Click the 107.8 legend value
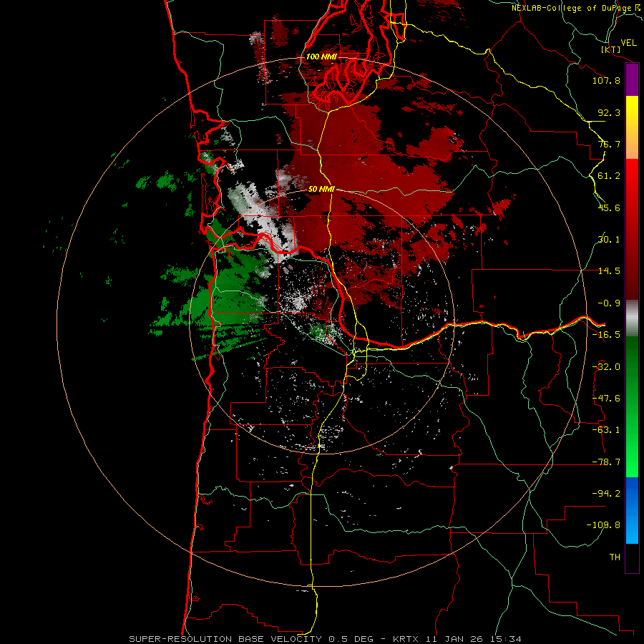 606,80
